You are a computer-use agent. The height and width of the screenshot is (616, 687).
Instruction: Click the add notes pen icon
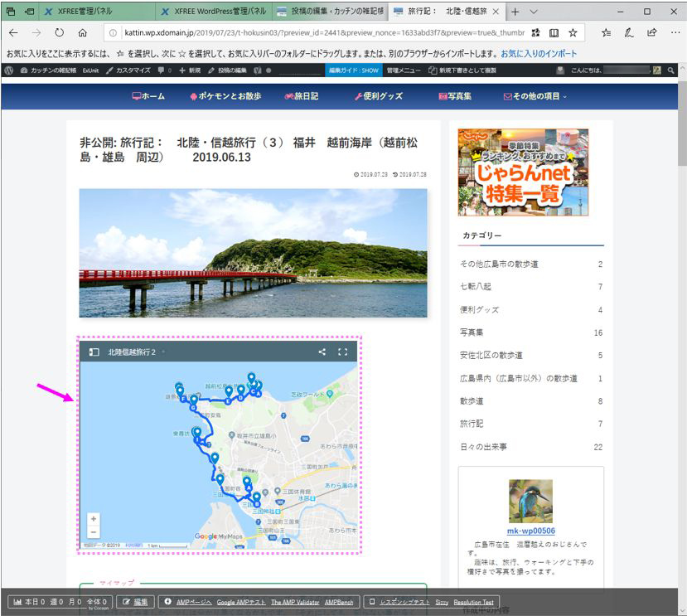(629, 32)
